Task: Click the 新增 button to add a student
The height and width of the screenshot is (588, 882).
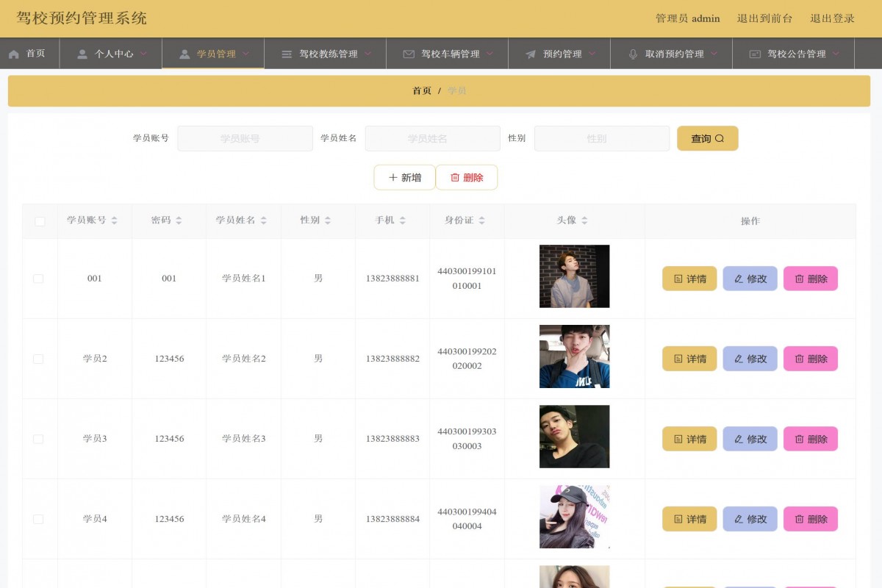Action: pos(404,177)
